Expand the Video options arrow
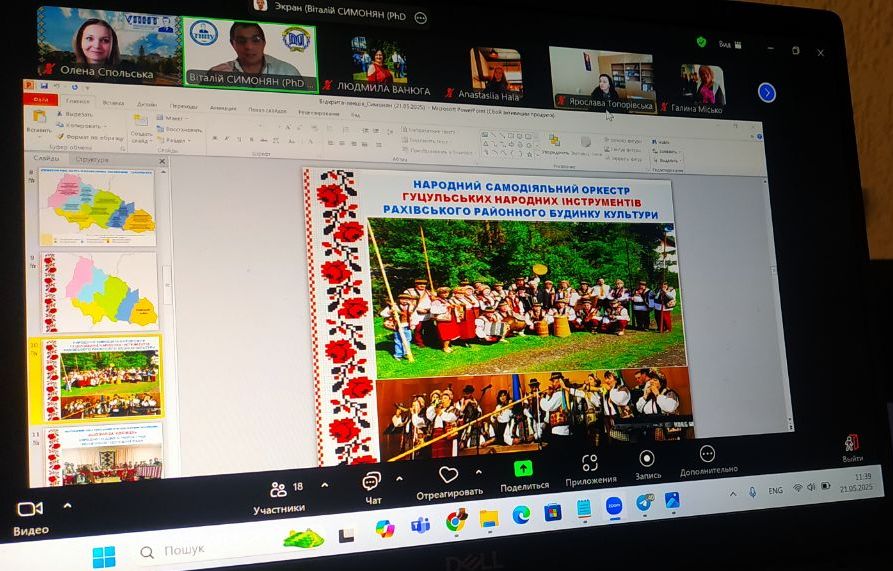The width and height of the screenshot is (893, 571). pyautogui.click(x=67, y=506)
